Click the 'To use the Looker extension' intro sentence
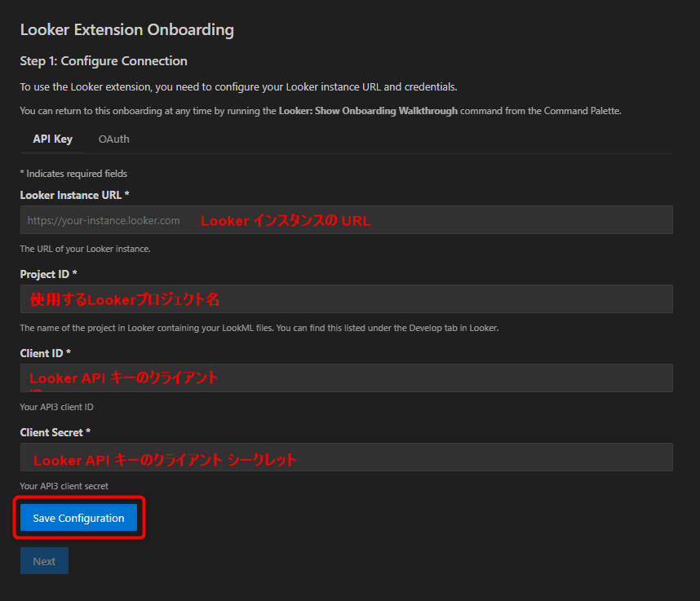The width and height of the screenshot is (700, 601). coord(238,87)
